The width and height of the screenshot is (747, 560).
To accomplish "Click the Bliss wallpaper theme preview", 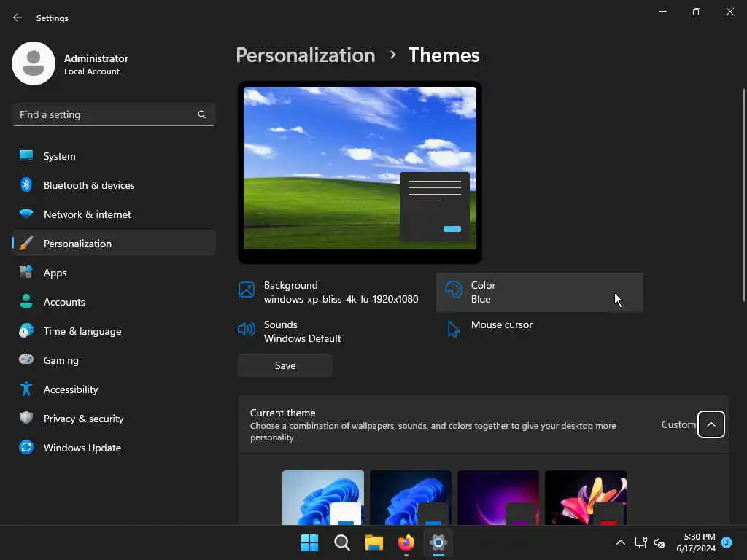I will pyautogui.click(x=360, y=172).
